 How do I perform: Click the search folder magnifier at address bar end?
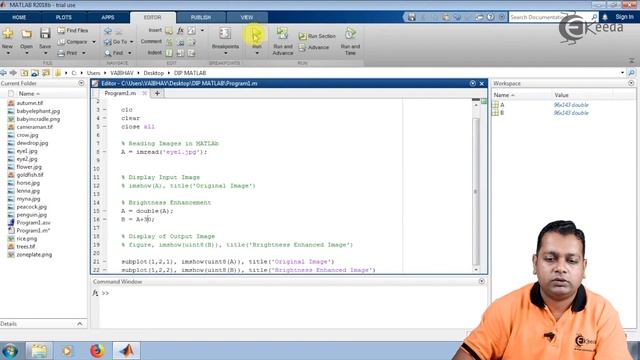pyautogui.click(x=631, y=73)
